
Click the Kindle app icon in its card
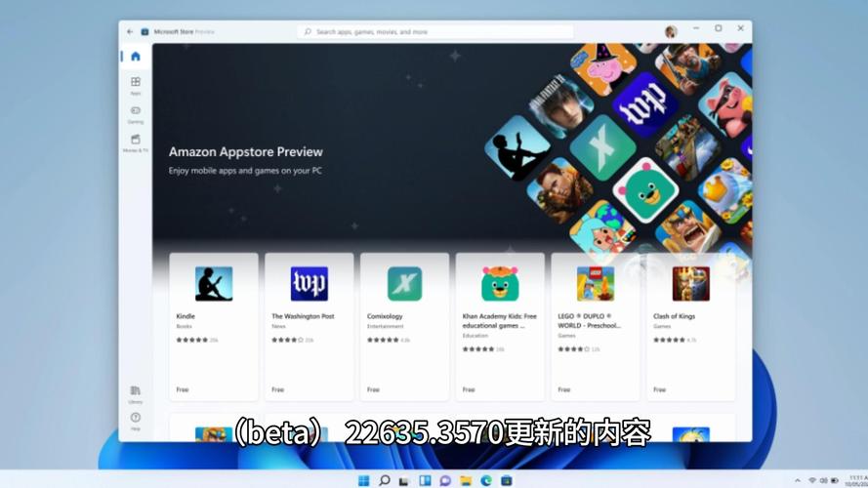(x=214, y=283)
